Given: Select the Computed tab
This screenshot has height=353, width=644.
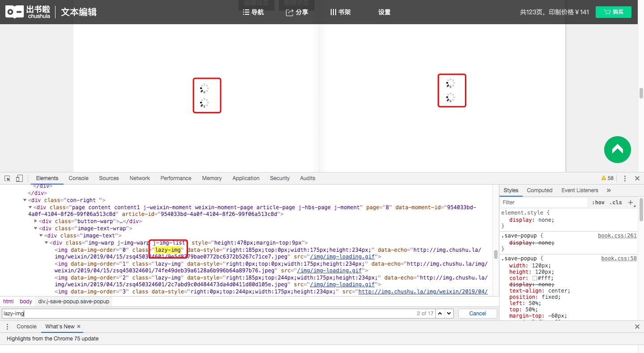Looking at the screenshot, I should click(x=539, y=190).
